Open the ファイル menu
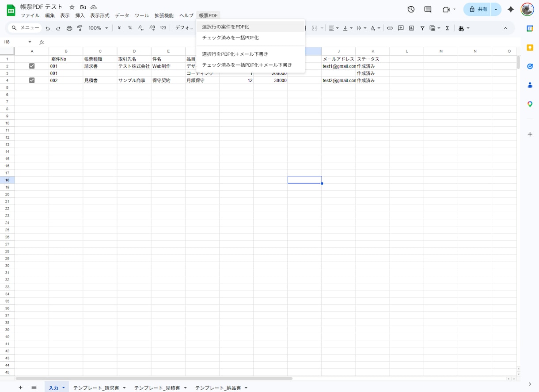 pyautogui.click(x=30, y=15)
